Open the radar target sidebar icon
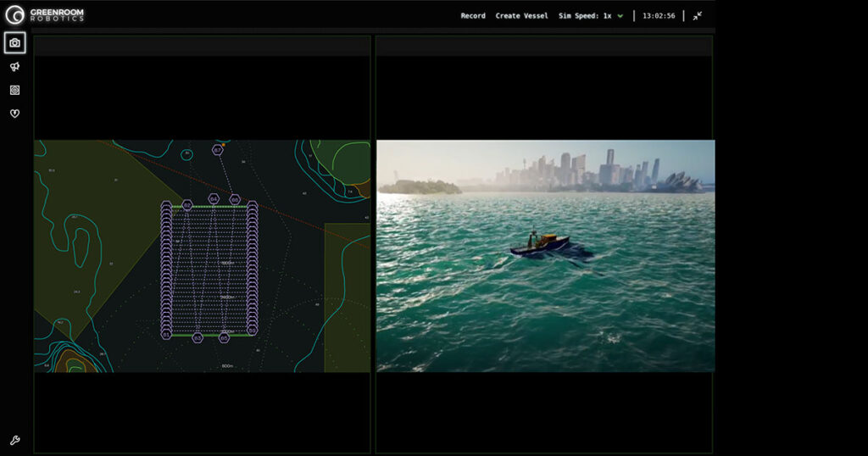868x456 pixels. point(14,90)
